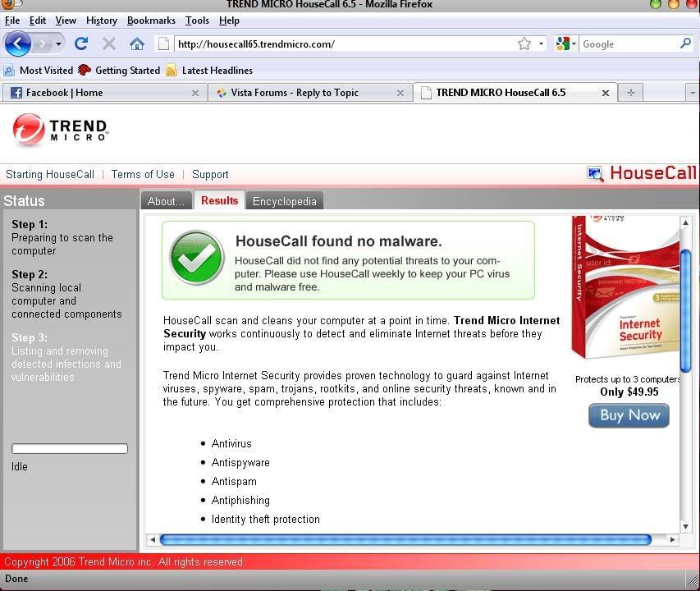
Task: Open the Most Visited bookmarks folder
Action: click(38, 70)
